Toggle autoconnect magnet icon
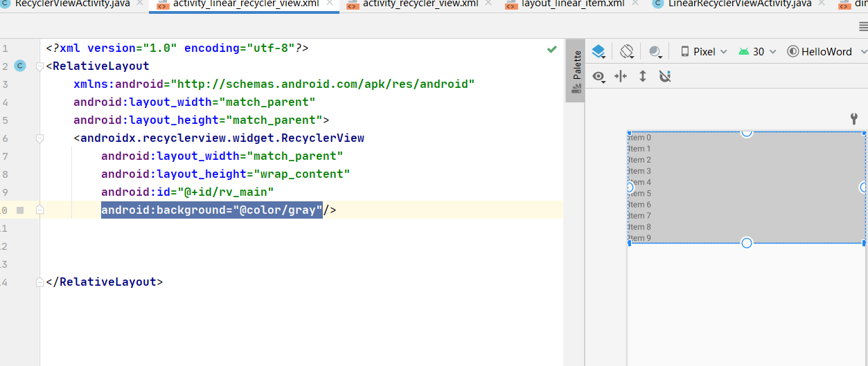868x366 pixels. [665, 76]
